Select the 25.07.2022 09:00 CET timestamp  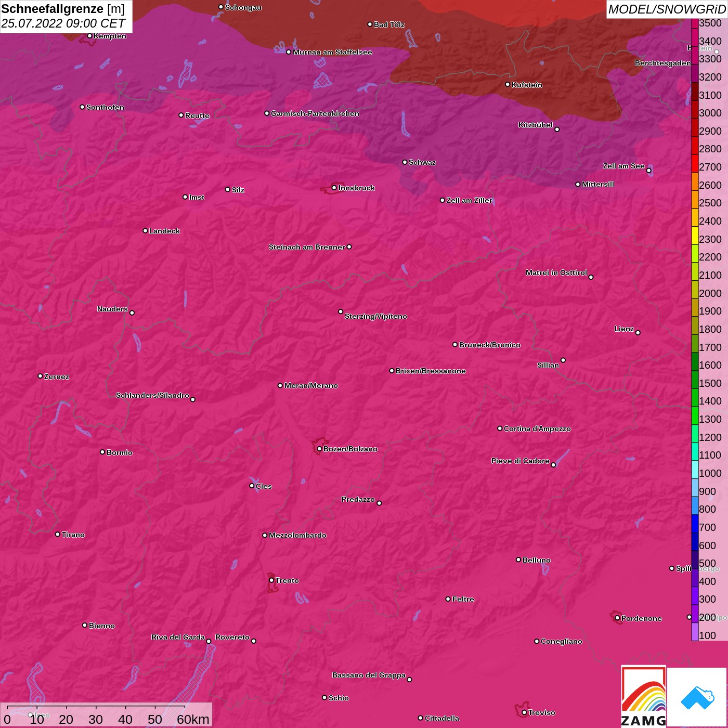click(x=63, y=23)
